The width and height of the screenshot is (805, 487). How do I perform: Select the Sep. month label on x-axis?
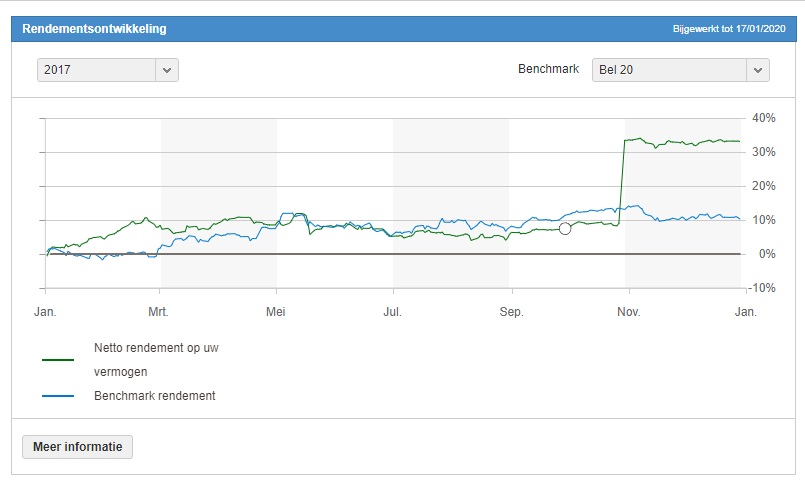click(x=512, y=312)
